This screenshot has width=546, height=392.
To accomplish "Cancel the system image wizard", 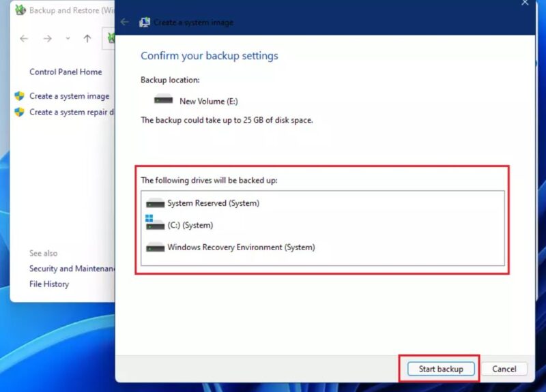I will pyautogui.click(x=504, y=369).
